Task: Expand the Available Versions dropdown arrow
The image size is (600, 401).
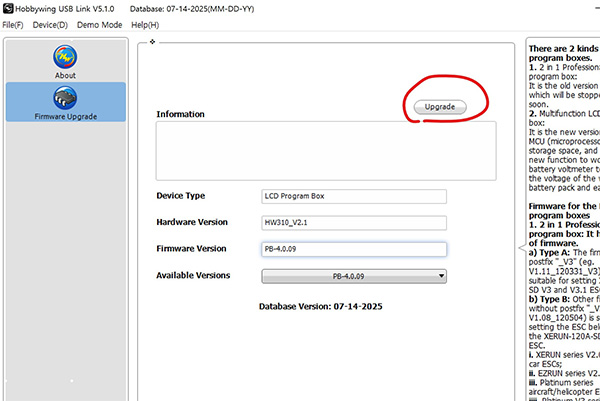Action: [440, 276]
